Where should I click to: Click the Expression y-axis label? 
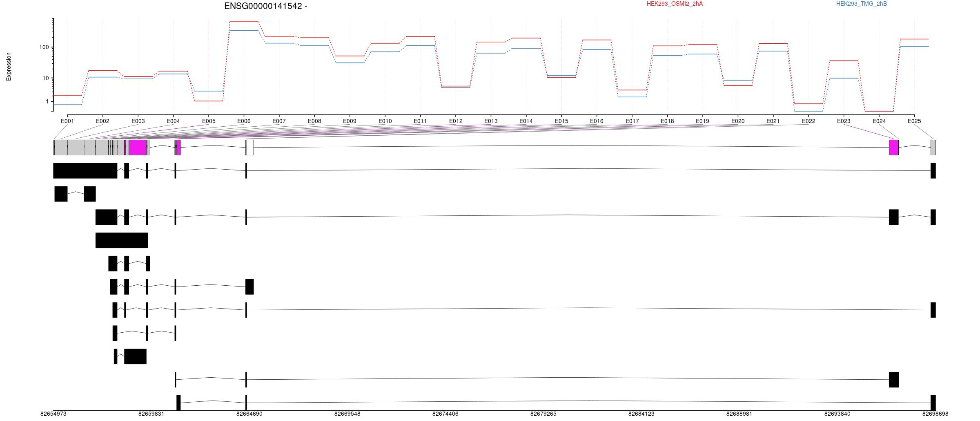point(9,66)
